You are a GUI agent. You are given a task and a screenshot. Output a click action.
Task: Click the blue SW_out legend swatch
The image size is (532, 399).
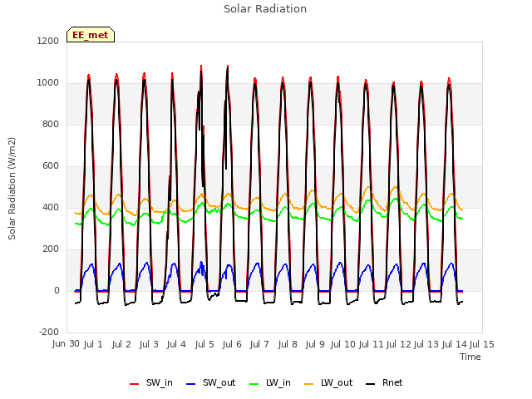tap(191, 384)
